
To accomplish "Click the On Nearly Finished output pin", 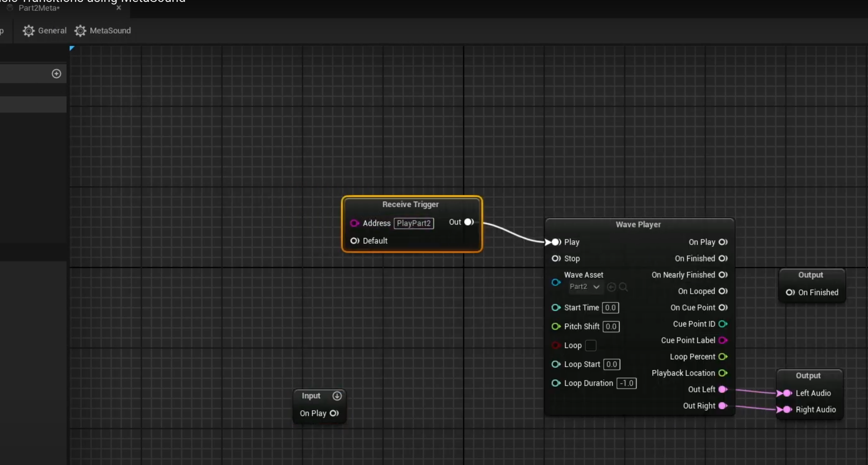I will [x=723, y=275].
